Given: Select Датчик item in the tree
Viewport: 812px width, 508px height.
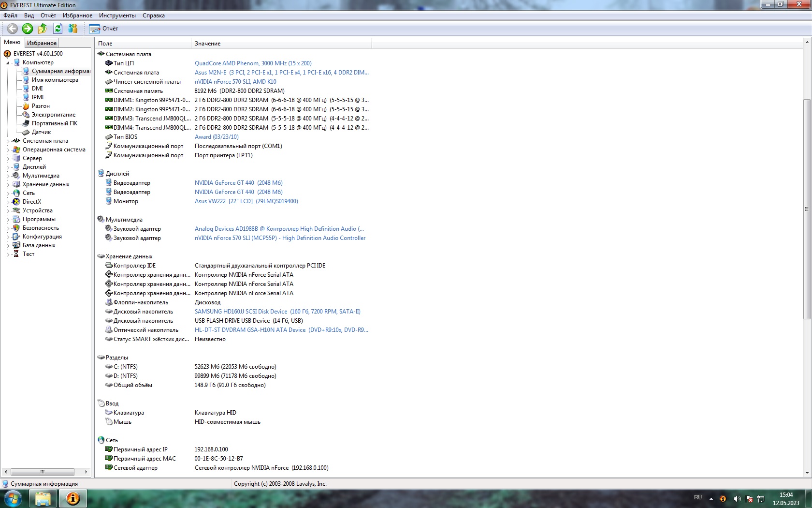Looking at the screenshot, I should click(x=41, y=132).
